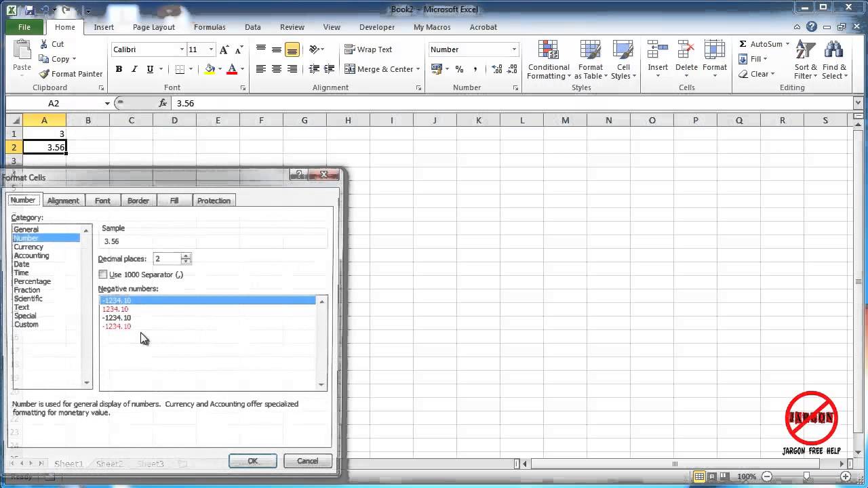868x488 pixels.
Task: Click the Bottom Align icon
Action: 292,49
